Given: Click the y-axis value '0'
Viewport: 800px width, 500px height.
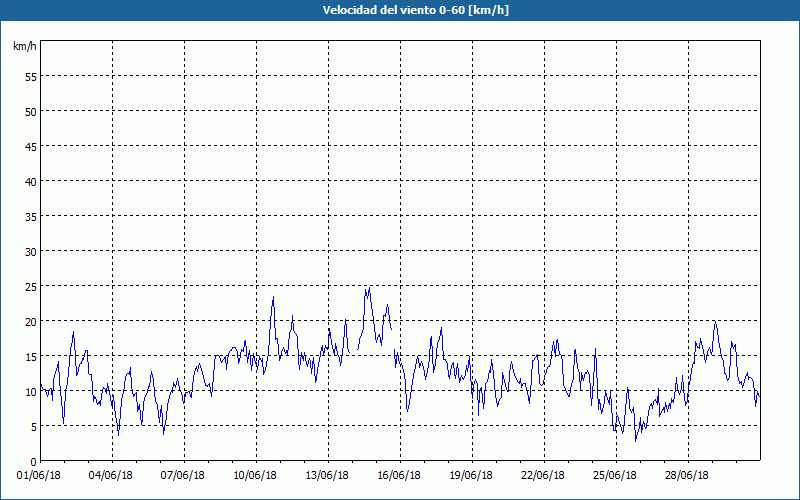Looking at the screenshot, I should tap(34, 462).
